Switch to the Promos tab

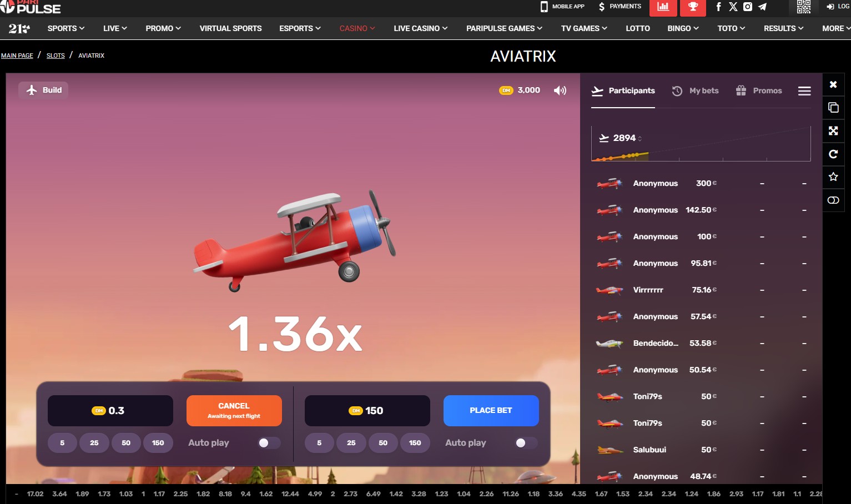pos(759,91)
